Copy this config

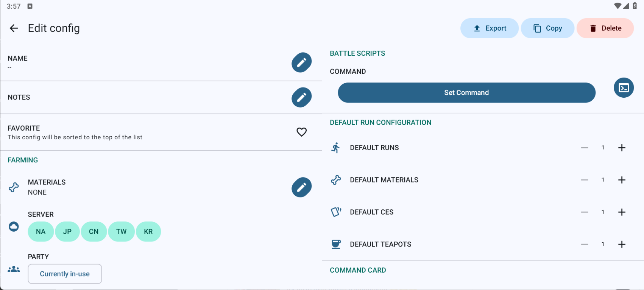[547, 28]
